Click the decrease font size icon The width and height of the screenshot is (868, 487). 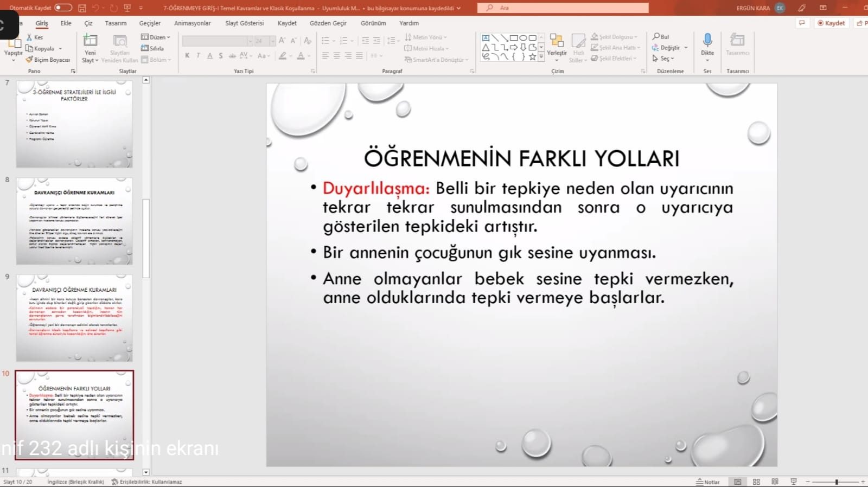(x=293, y=41)
